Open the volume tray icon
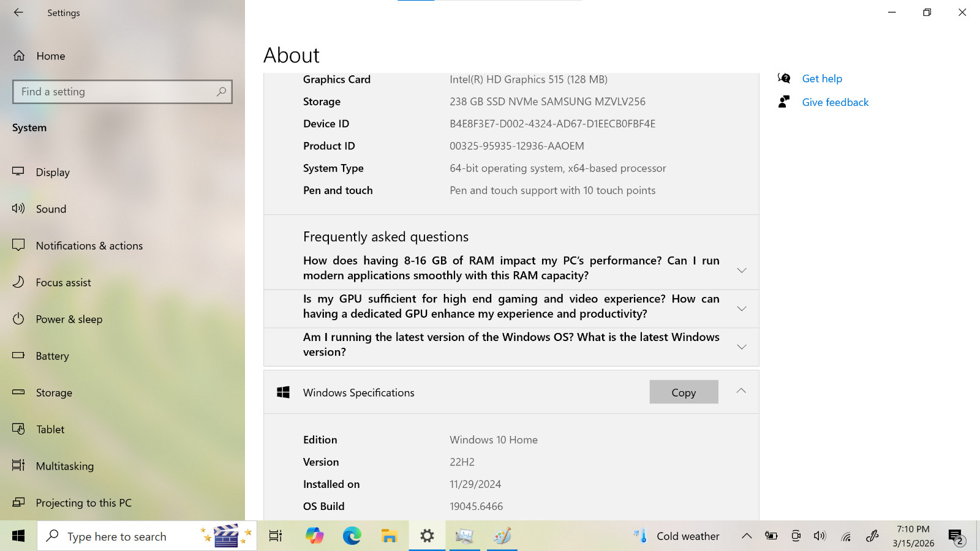Screen dimensions: 980x551 point(820,536)
